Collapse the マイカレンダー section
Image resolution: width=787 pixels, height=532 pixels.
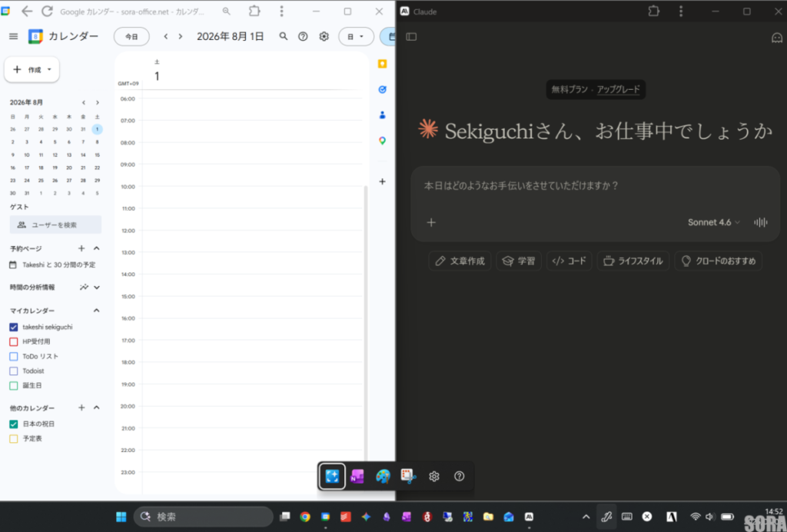[96, 311]
